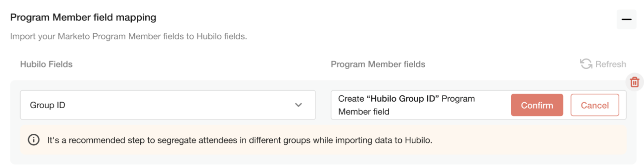Click the Member field text on second line
The image size is (644, 167).
click(364, 112)
